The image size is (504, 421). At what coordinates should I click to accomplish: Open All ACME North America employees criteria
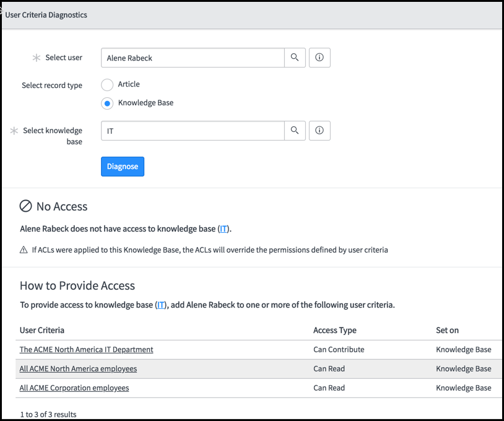[78, 368]
